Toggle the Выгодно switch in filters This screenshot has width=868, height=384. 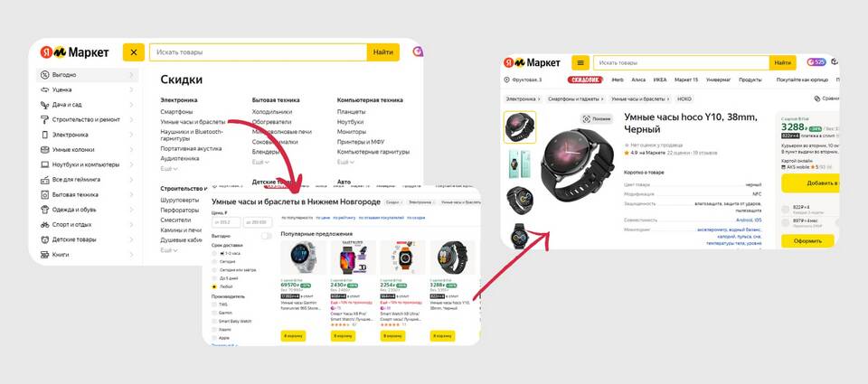(266, 236)
